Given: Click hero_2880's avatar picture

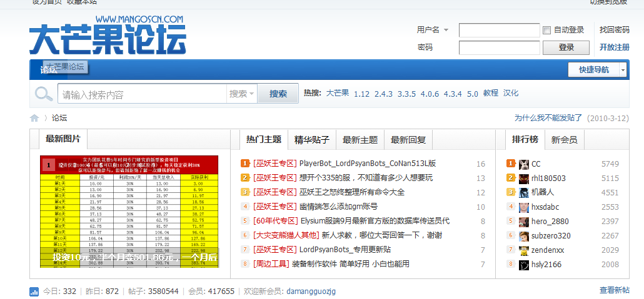Looking at the screenshot, I should point(524,221).
